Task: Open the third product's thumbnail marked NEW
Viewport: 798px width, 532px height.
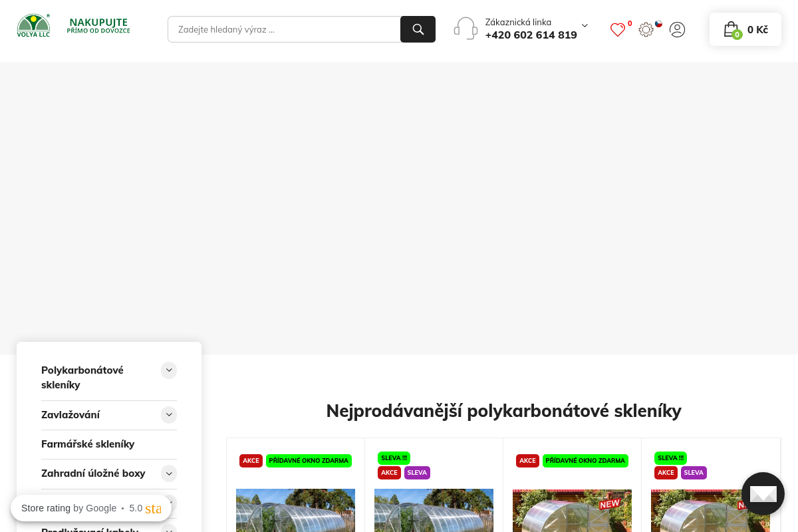Action: (572, 510)
